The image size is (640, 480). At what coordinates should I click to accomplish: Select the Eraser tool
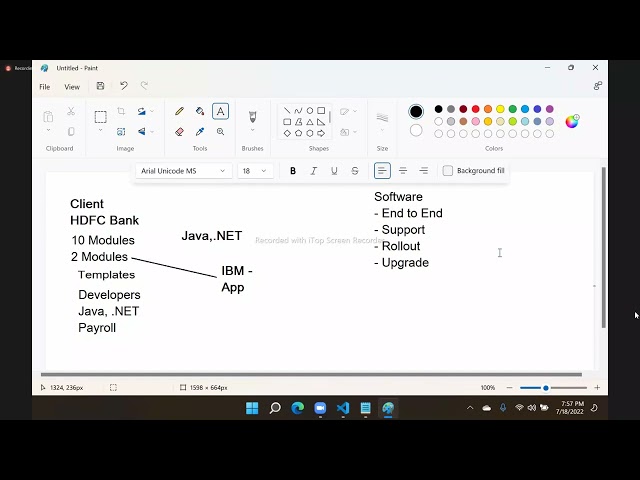coord(179,132)
